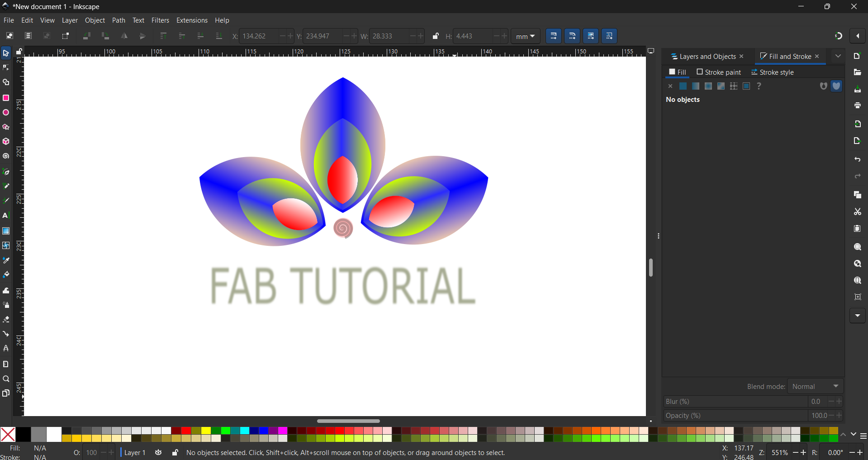The width and height of the screenshot is (868, 460).
Task: Toggle move patterns with object
Action: click(609, 36)
